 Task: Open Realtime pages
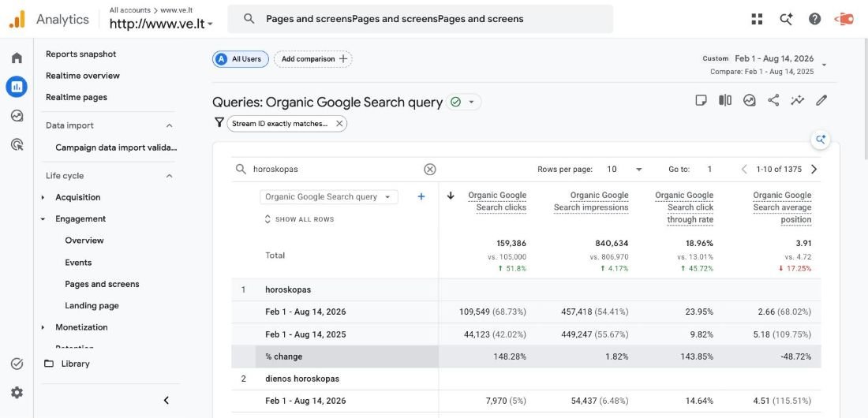[x=77, y=97]
